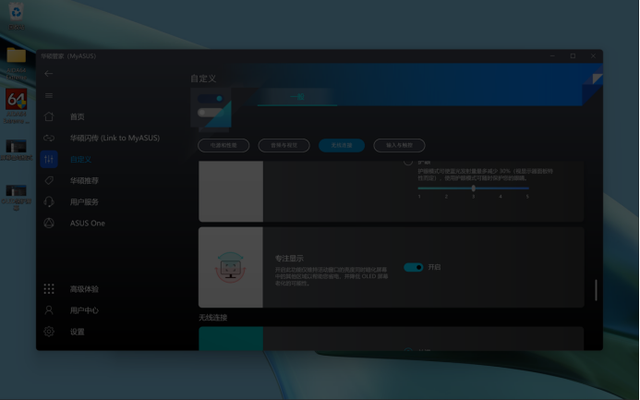Close the MyASUS window

[593, 56]
